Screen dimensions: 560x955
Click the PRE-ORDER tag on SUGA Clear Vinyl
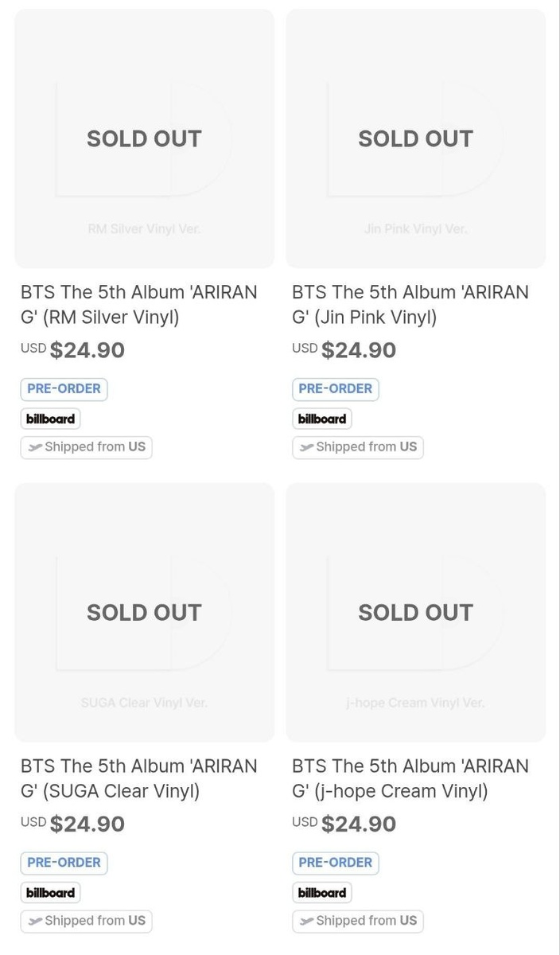[x=64, y=863]
